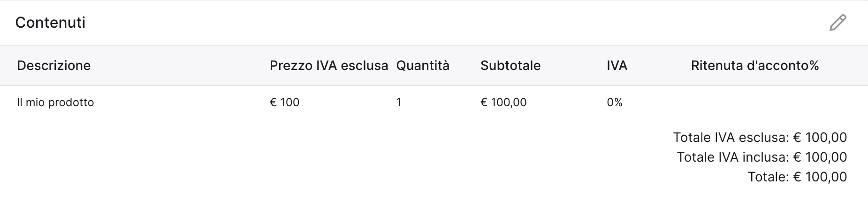
Task: Click the gray table header bar
Action: click(x=434, y=65)
